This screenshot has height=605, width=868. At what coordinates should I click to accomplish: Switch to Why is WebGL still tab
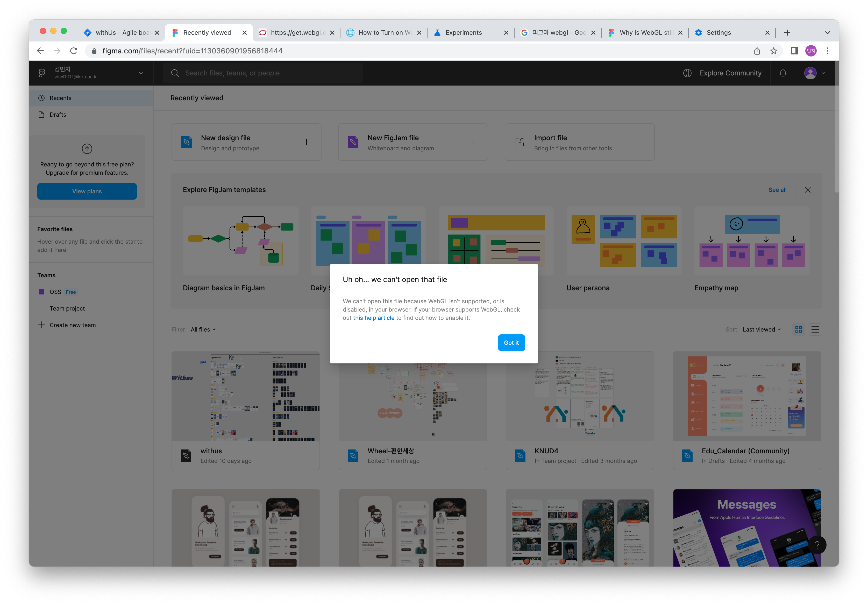click(645, 32)
